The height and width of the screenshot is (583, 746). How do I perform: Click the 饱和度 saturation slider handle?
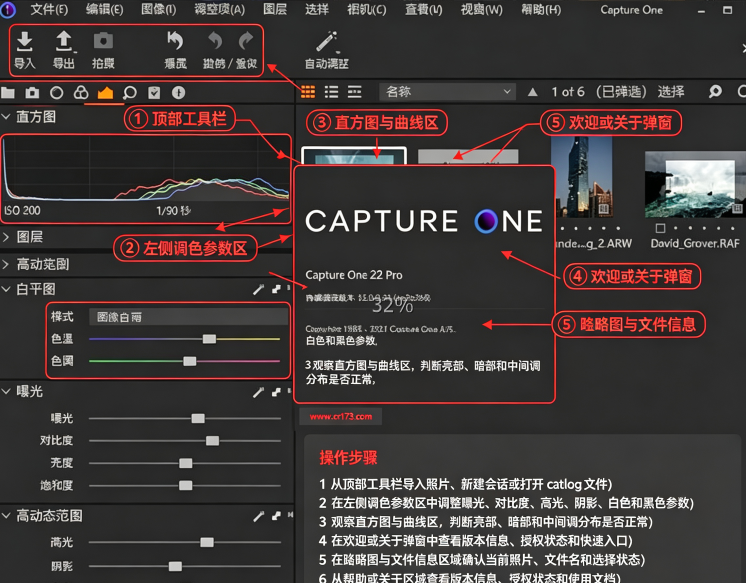click(x=186, y=485)
